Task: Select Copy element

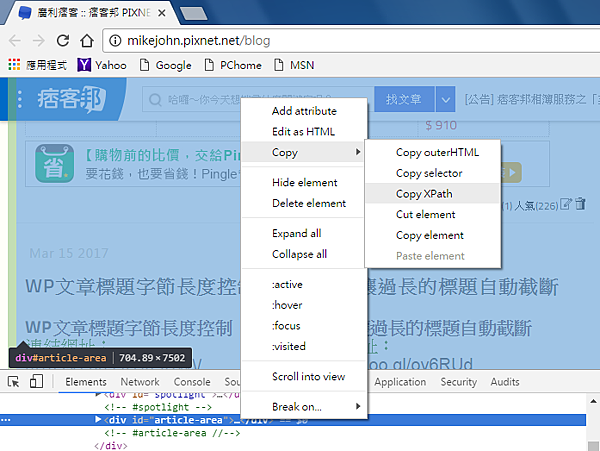Action: (x=430, y=235)
